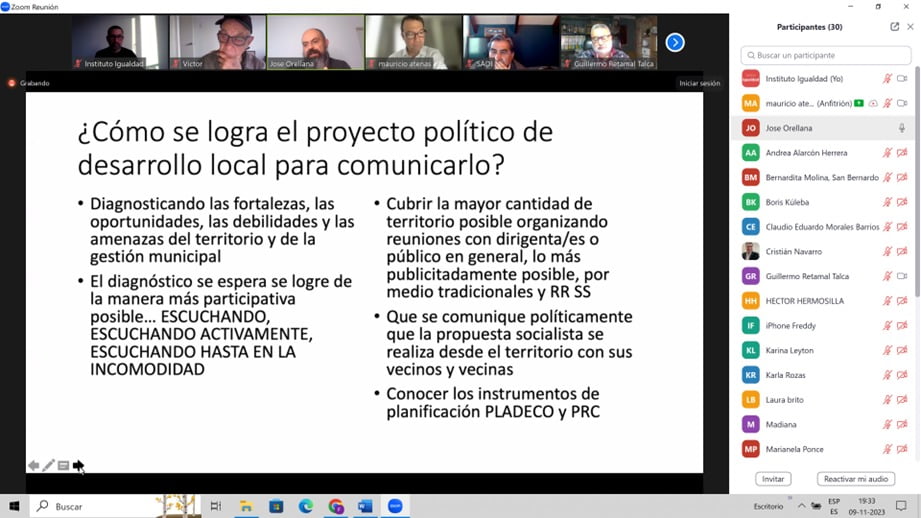Open Word from the taskbar

coord(365,507)
